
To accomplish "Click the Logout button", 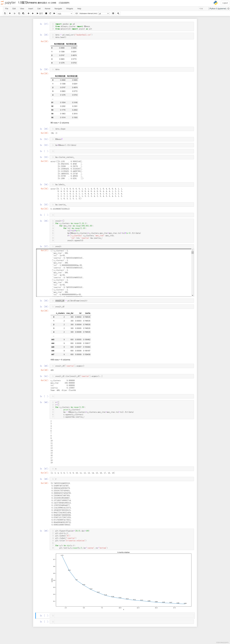I will click(x=225, y=3).
